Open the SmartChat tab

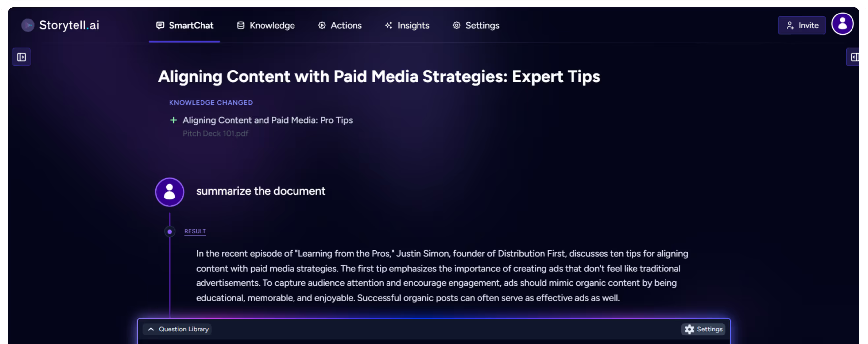click(184, 26)
